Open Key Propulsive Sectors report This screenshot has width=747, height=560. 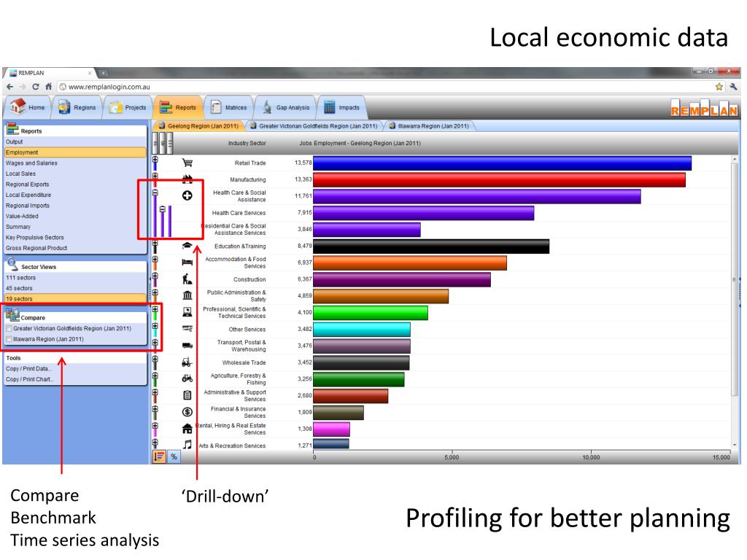tap(75, 237)
